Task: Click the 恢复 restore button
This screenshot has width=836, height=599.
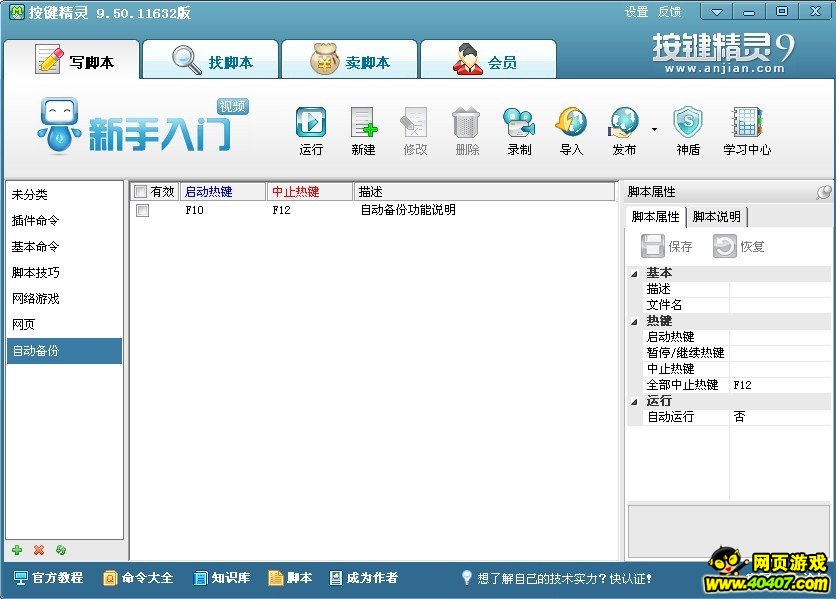Action: tap(739, 246)
